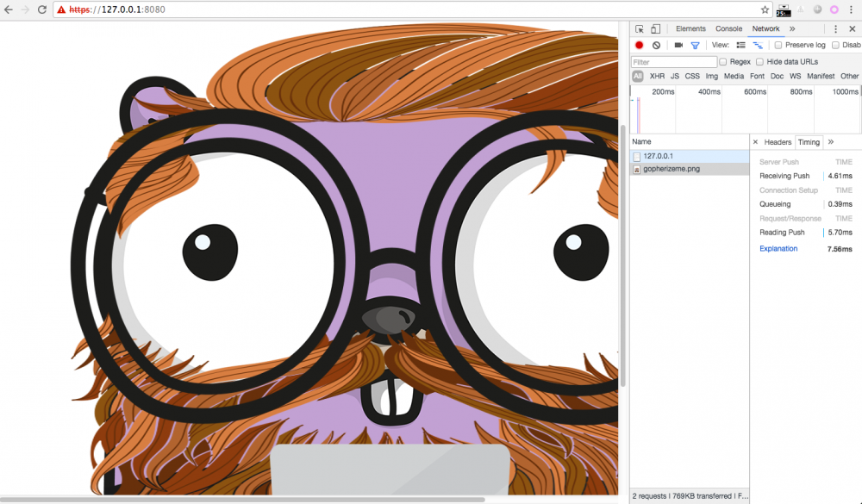Viewport: 862px width, 504px height.
Task: Open the DevTools three-dot customize menu
Action: click(835, 28)
